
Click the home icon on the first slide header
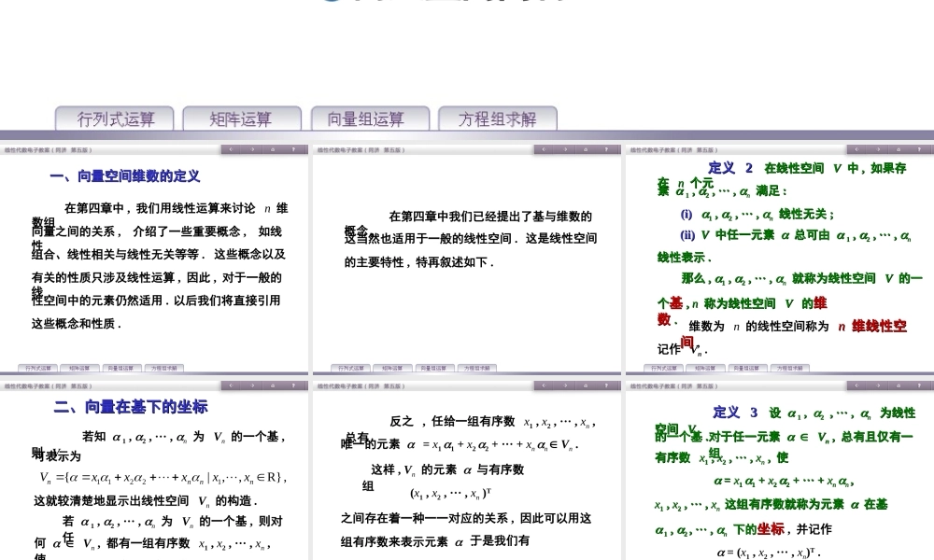tap(272, 148)
